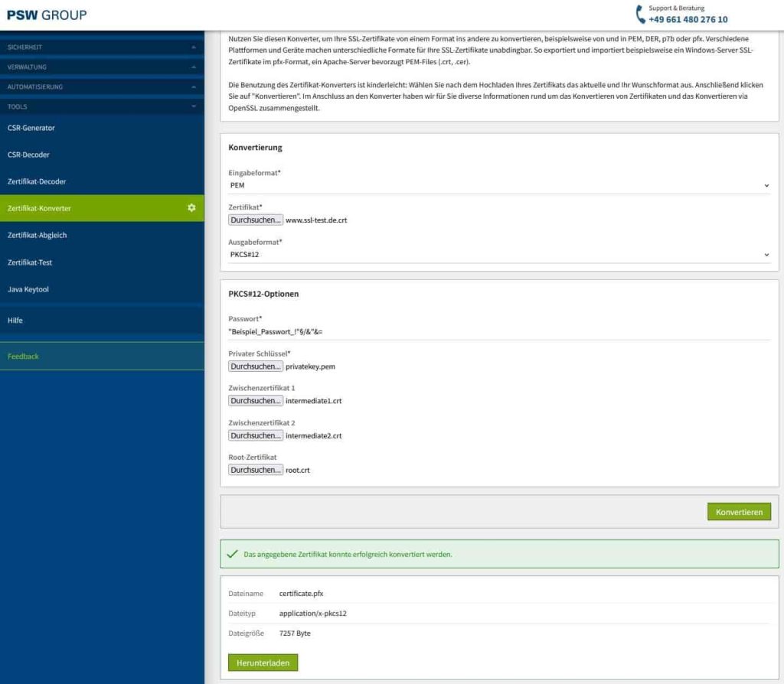Click the phone icon near Support & Beratung

tap(639, 13)
